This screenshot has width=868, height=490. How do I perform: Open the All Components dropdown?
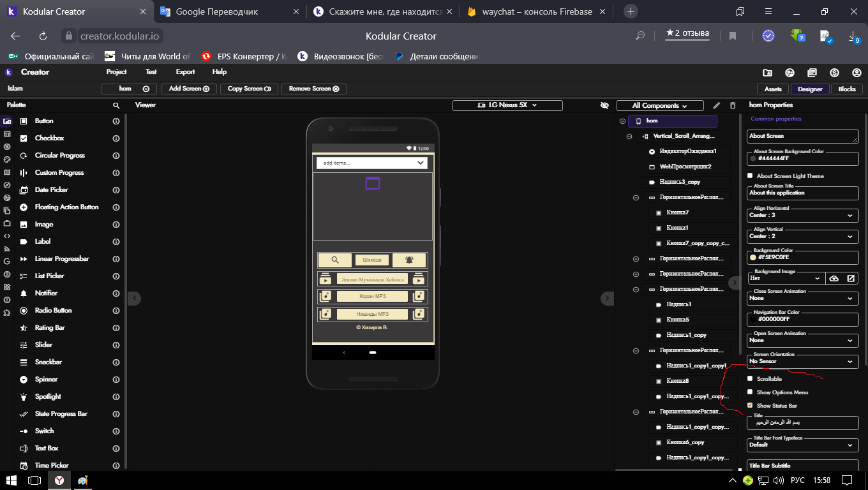coord(660,105)
